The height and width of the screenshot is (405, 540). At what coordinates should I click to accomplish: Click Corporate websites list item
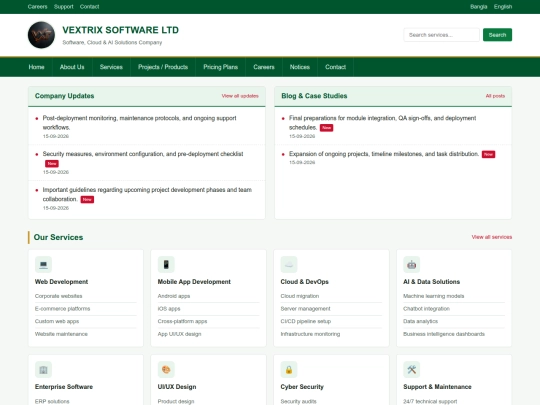click(x=59, y=296)
